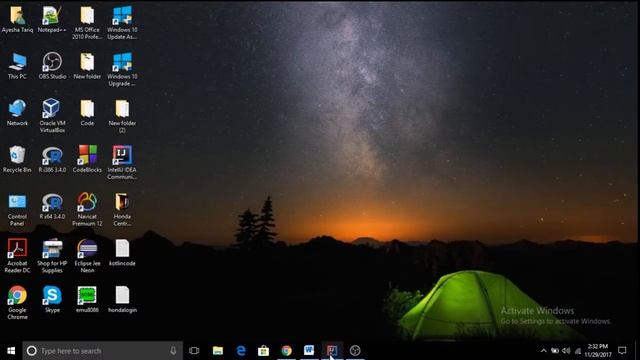640x360 pixels.
Task: Open the clock showing 2:32 PM
Action: (598, 351)
